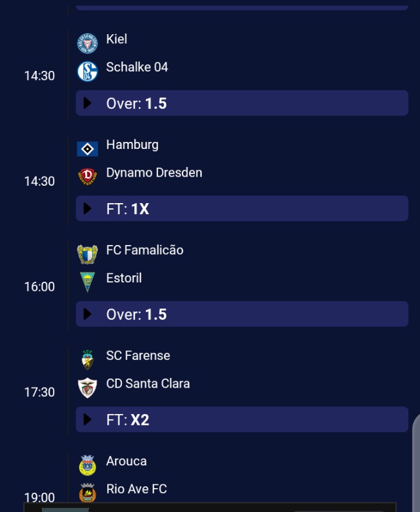This screenshot has height=512, width=420.
Task: Click the SC Farense crest
Action: pos(87,359)
